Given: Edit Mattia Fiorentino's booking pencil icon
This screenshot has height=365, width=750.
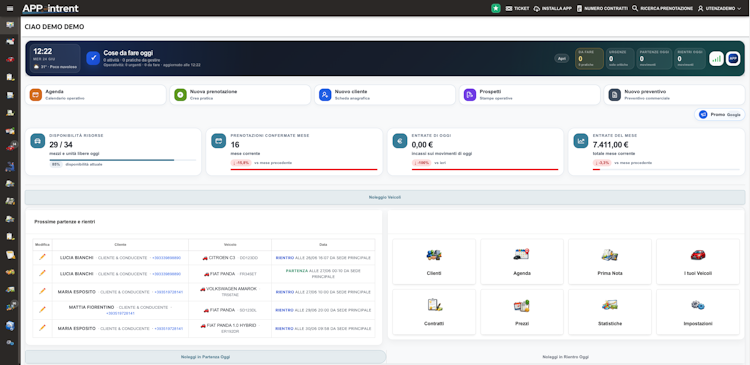Looking at the screenshot, I should [42, 310].
